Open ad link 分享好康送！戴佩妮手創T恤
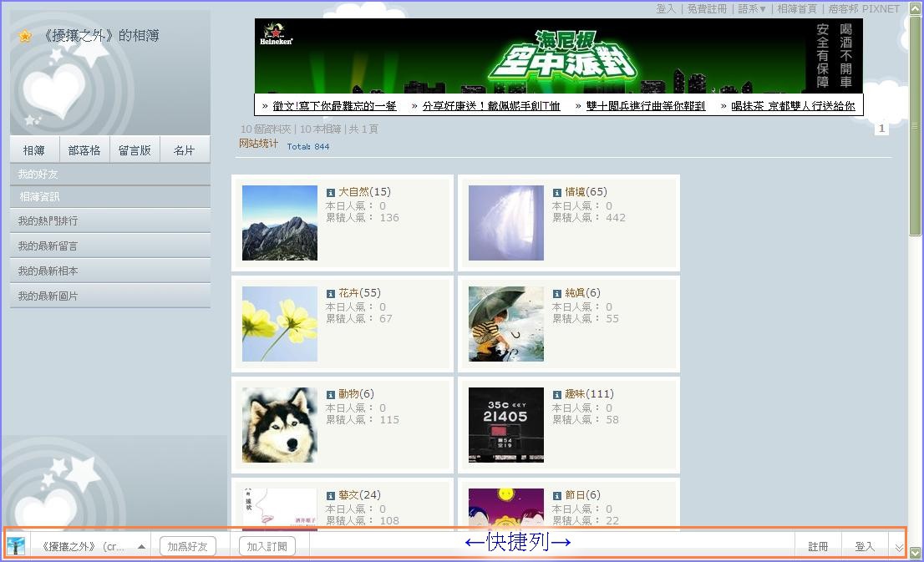924x562 pixels. coord(491,106)
